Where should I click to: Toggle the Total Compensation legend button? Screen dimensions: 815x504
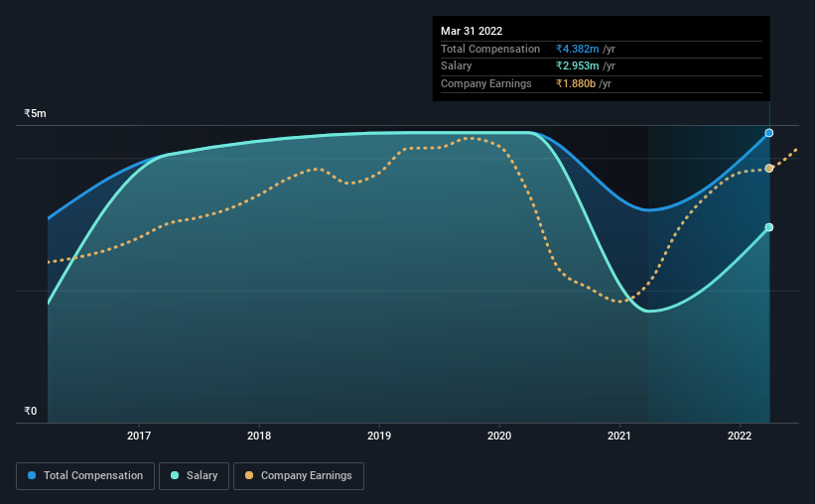point(85,476)
